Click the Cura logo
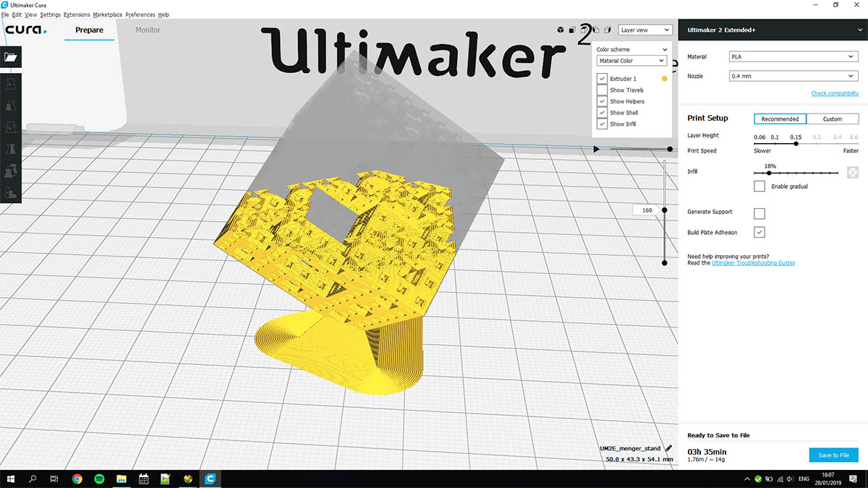The height and width of the screenshot is (488, 868). tap(26, 30)
